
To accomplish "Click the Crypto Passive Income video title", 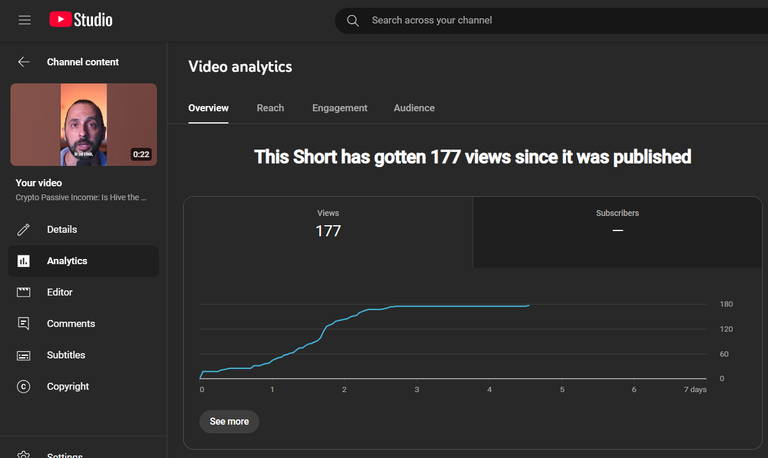I will click(x=81, y=197).
